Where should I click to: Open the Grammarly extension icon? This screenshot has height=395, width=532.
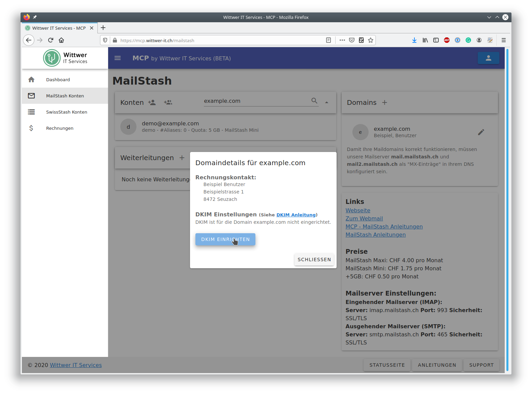(468, 40)
